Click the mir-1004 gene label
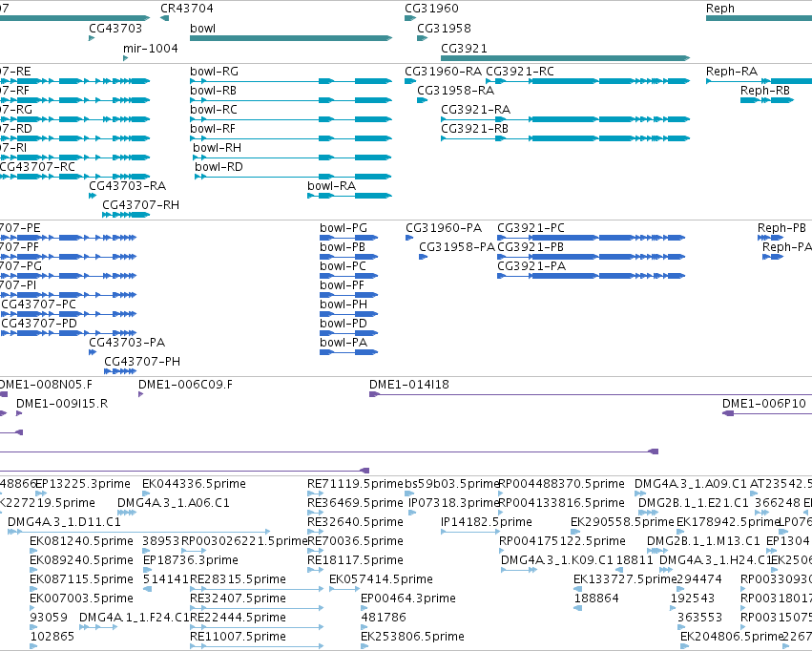Image resolution: width=812 pixels, height=651 pixels. (x=150, y=49)
